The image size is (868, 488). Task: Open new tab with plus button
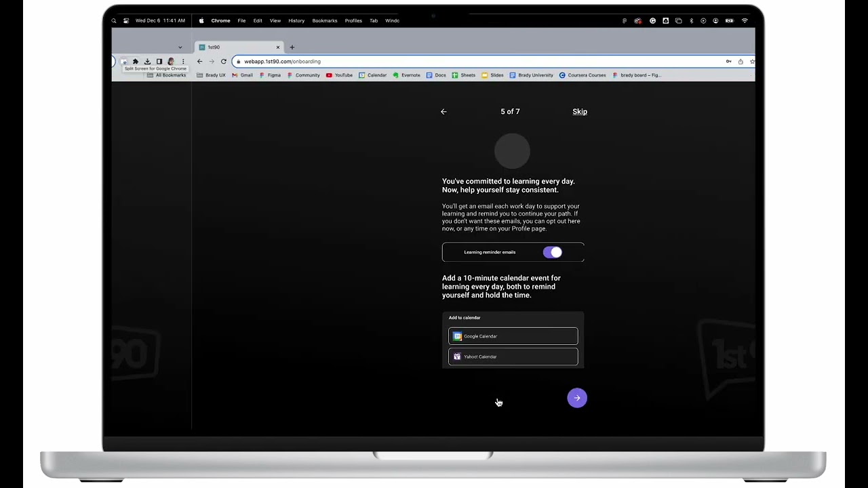point(292,47)
